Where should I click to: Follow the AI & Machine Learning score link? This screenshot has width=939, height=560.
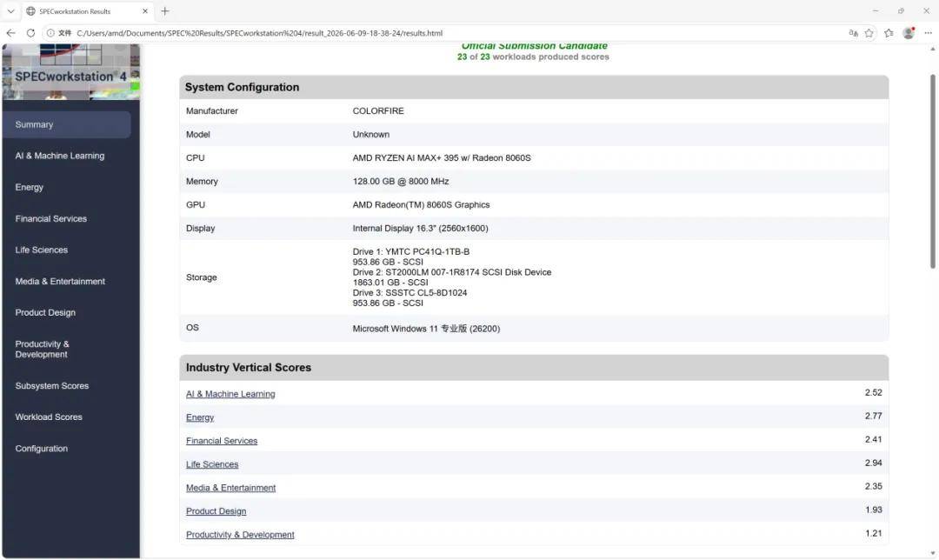[230, 394]
